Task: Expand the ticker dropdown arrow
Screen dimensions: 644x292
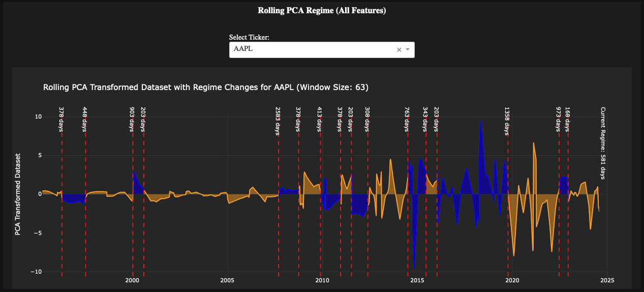Action: coord(408,49)
